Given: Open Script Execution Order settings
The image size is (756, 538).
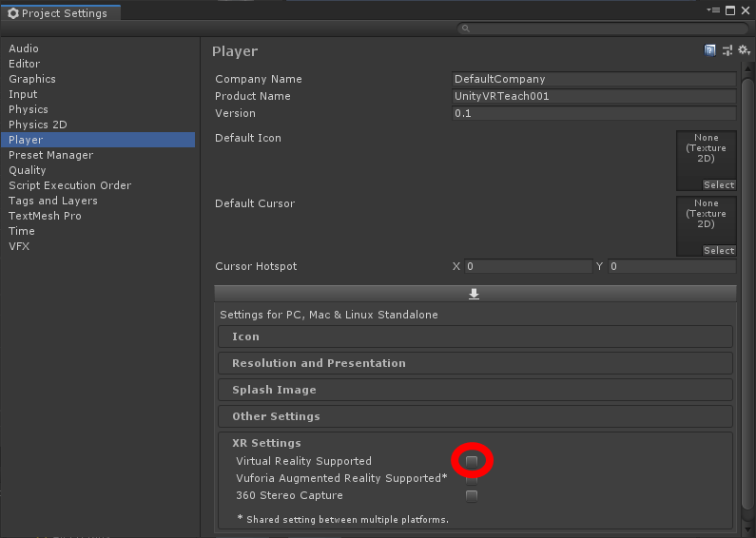Looking at the screenshot, I should [98, 185].
